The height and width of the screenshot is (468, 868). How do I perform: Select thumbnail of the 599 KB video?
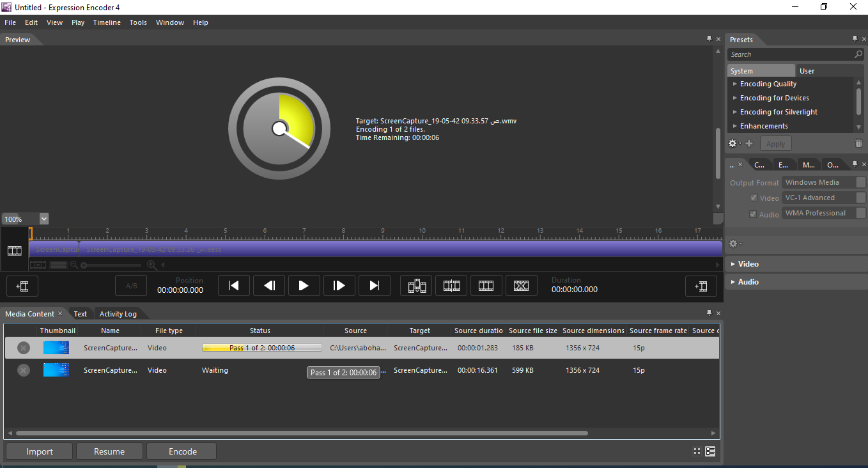pos(56,370)
